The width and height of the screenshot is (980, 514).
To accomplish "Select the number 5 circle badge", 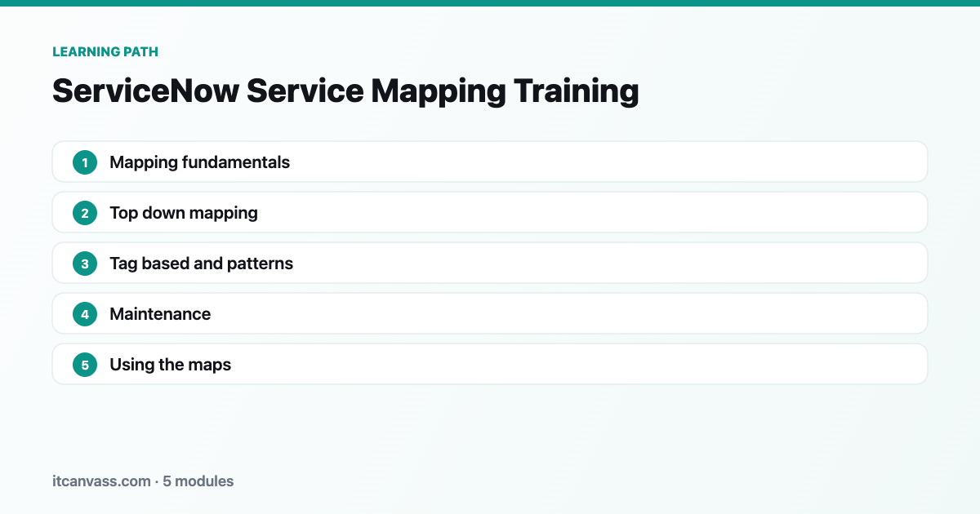I will (x=85, y=365).
